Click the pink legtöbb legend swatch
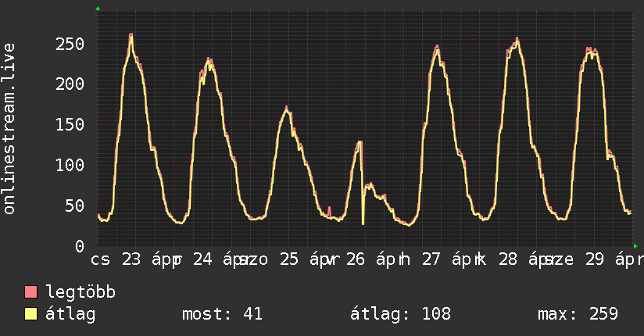The width and height of the screenshot is (644, 336). 30,291
